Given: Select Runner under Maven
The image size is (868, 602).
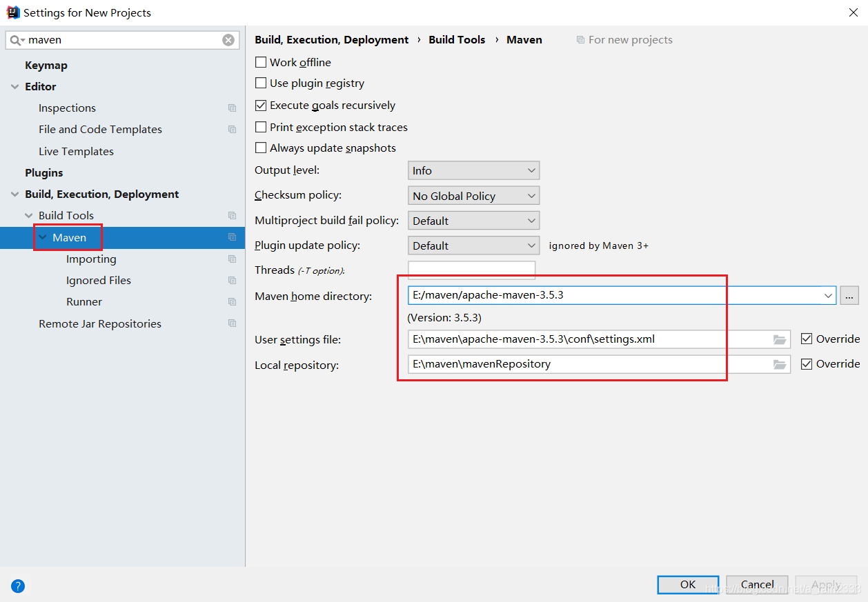Looking at the screenshot, I should coord(84,302).
